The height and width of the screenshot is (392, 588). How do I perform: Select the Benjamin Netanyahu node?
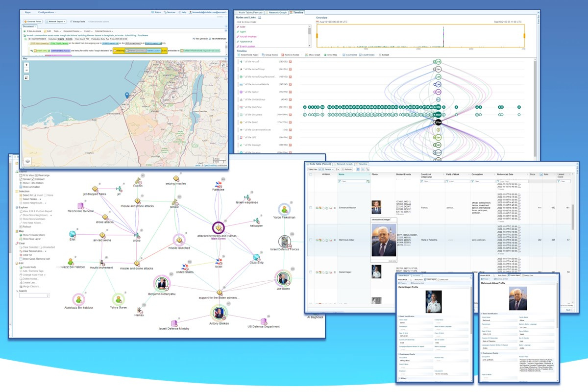161,283
